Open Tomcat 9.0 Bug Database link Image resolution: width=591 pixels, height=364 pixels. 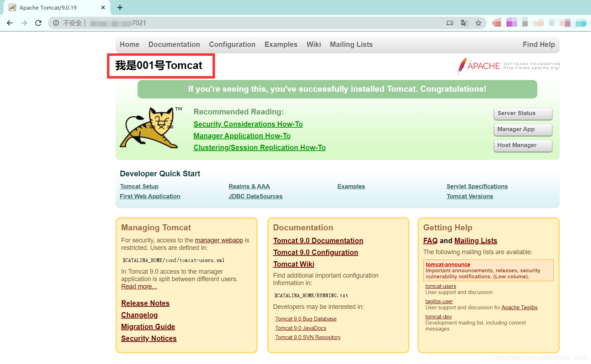click(x=306, y=319)
